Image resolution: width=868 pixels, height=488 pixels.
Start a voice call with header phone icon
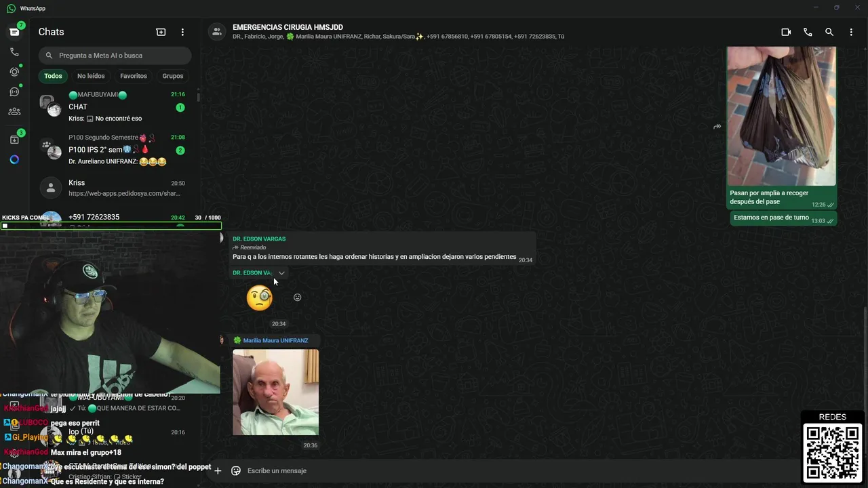click(x=808, y=32)
